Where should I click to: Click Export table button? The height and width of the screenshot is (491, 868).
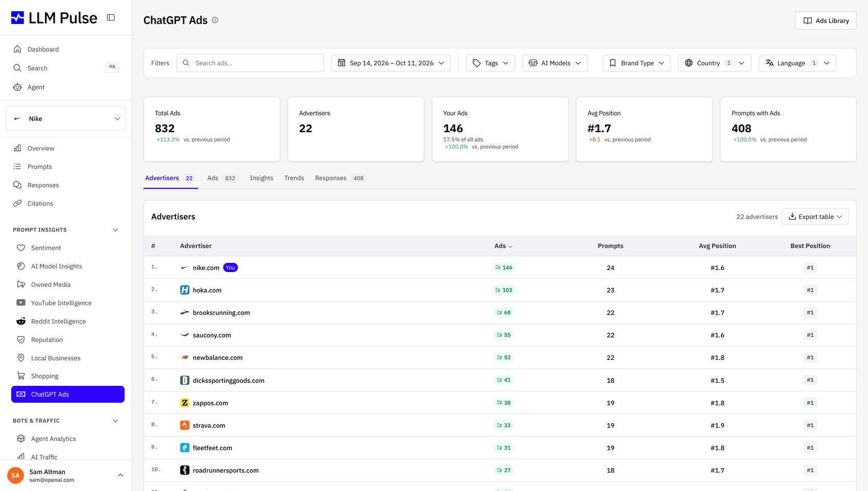tap(815, 216)
